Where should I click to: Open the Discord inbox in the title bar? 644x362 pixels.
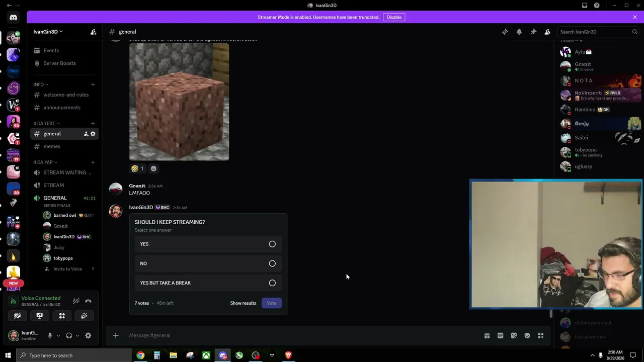(x=585, y=6)
